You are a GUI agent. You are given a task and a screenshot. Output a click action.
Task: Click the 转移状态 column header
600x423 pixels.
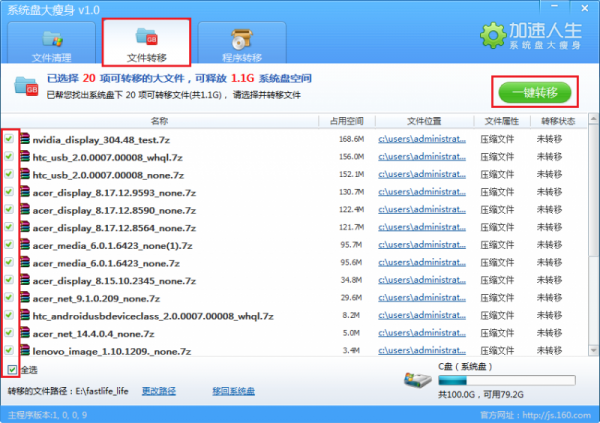558,121
